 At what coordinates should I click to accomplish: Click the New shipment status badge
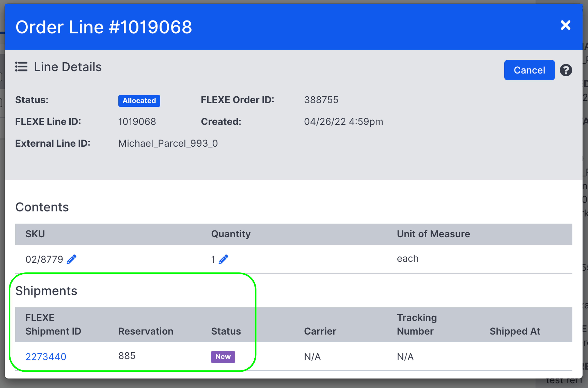(223, 357)
